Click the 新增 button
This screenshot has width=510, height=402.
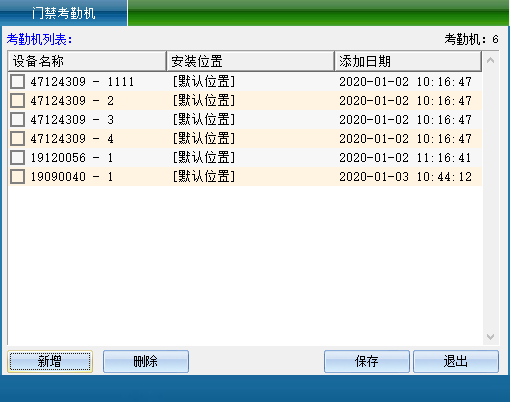(50, 361)
